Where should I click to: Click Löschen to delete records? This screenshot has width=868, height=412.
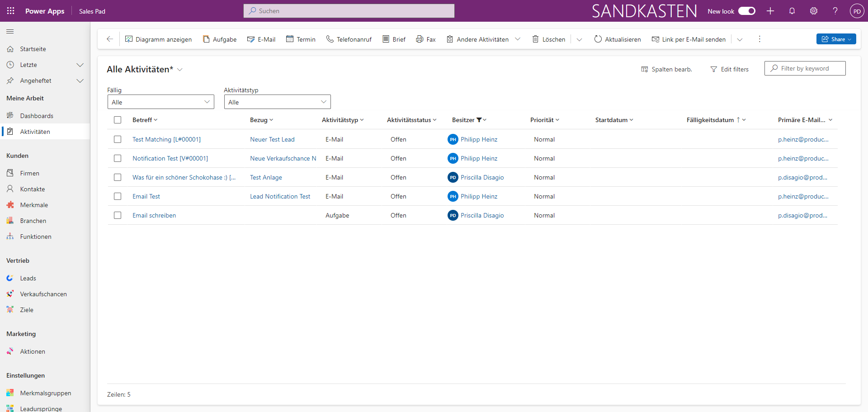549,39
